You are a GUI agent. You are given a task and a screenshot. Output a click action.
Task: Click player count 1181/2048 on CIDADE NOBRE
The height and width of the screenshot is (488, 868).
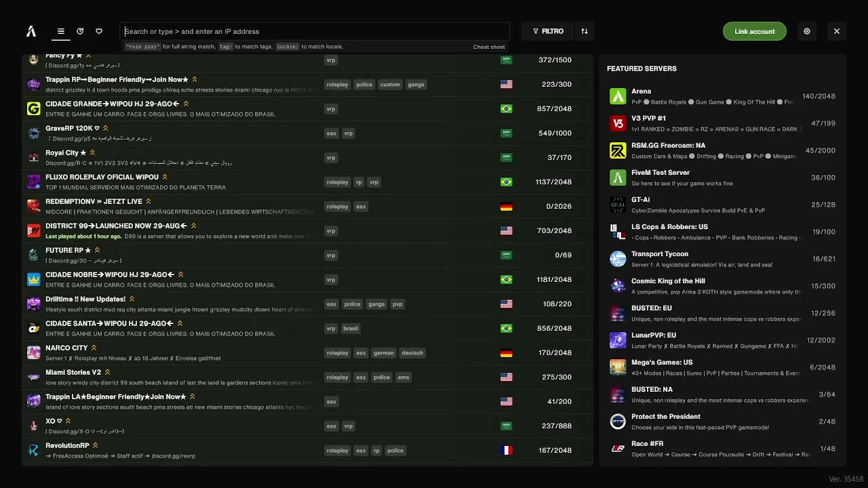point(553,279)
